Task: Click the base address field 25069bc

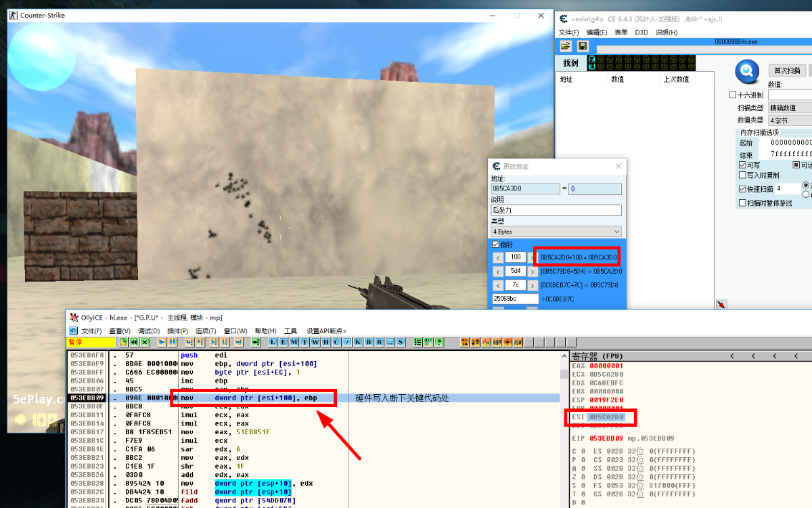Action: (514, 299)
